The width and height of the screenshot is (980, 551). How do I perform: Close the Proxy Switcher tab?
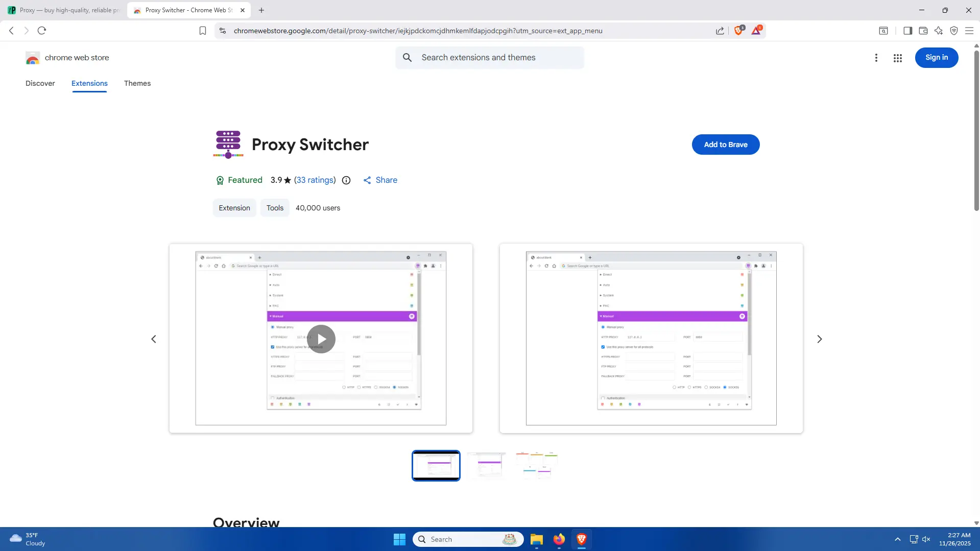pyautogui.click(x=243, y=10)
